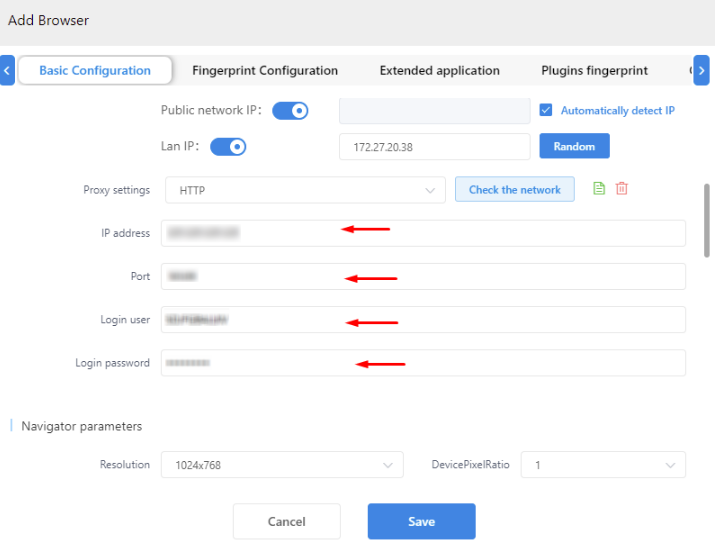
Task: Click the red trash delete icon
Action: [622, 188]
